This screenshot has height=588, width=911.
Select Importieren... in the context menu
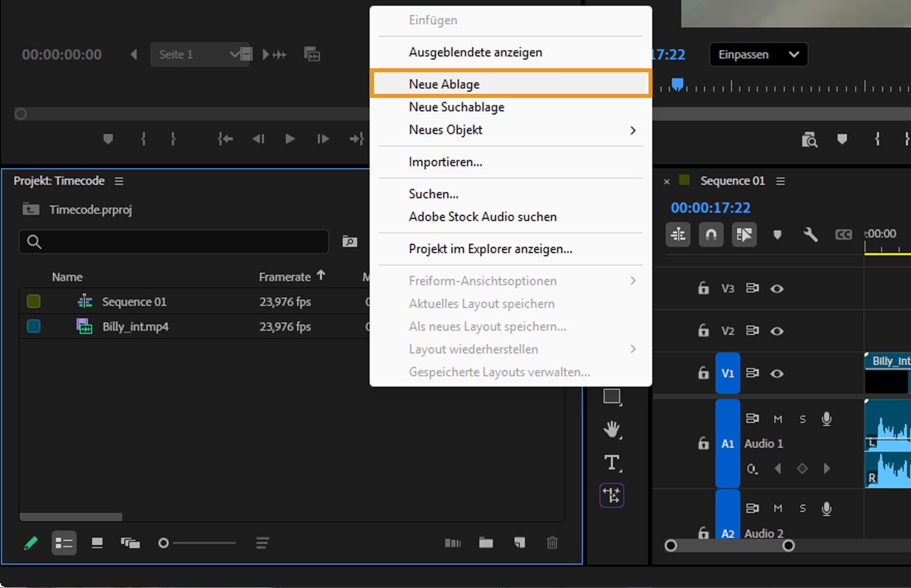coord(445,162)
